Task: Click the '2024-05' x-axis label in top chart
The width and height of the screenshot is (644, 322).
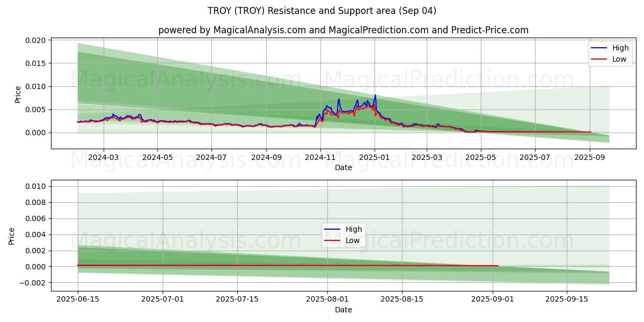Action: coord(157,158)
